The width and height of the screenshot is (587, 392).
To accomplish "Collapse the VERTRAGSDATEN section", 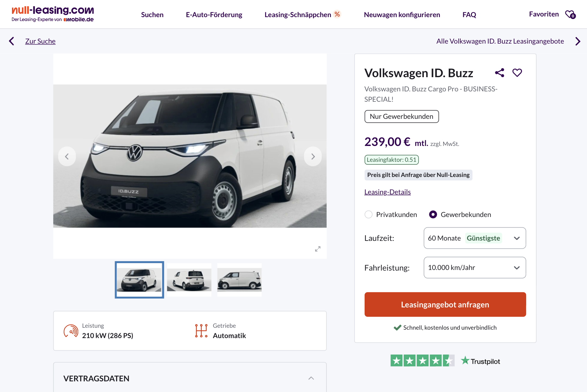I will 311,378.
